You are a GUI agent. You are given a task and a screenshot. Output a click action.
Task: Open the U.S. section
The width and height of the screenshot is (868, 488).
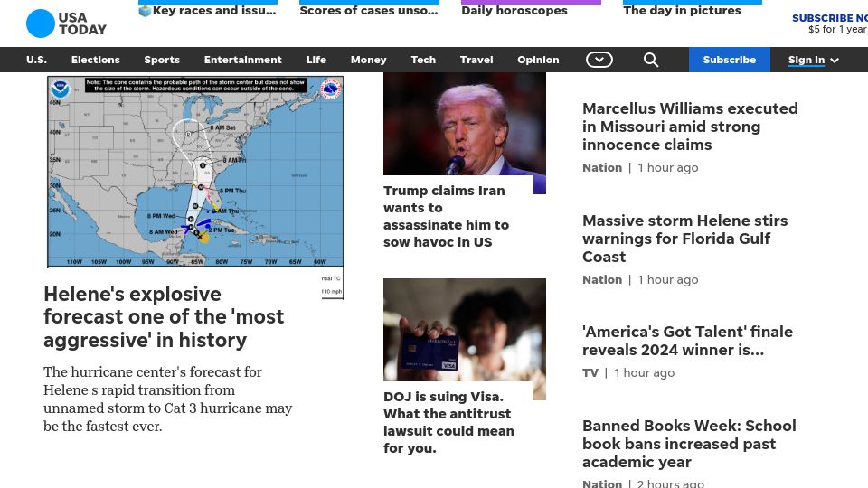point(36,60)
